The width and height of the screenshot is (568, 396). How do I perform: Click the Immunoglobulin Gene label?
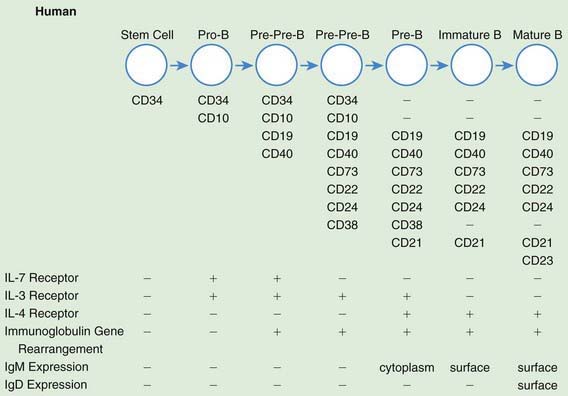pyautogui.click(x=64, y=331)
